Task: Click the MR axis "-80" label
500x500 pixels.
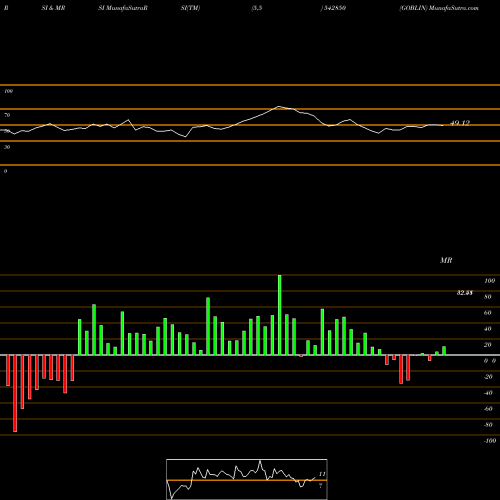Action: coord(488,425)
